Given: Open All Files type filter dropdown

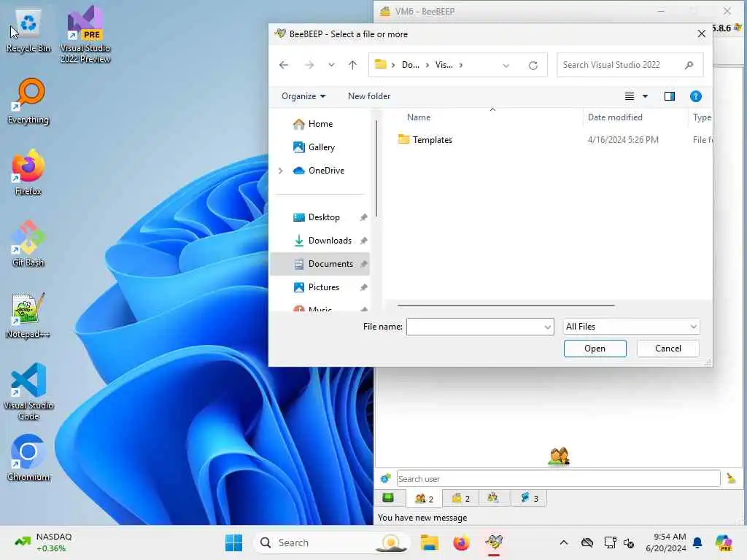Looking at the screenshot, I should tap(631, 327).
